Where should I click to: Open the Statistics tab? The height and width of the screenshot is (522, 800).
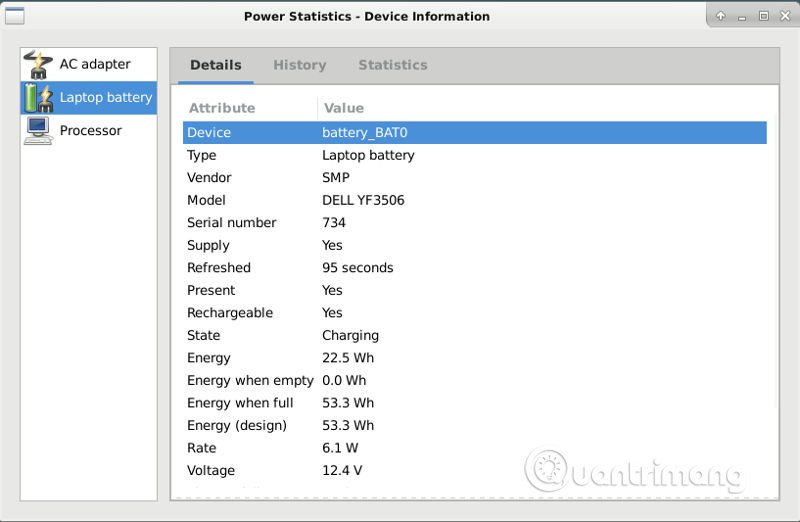tap(393, 65)
